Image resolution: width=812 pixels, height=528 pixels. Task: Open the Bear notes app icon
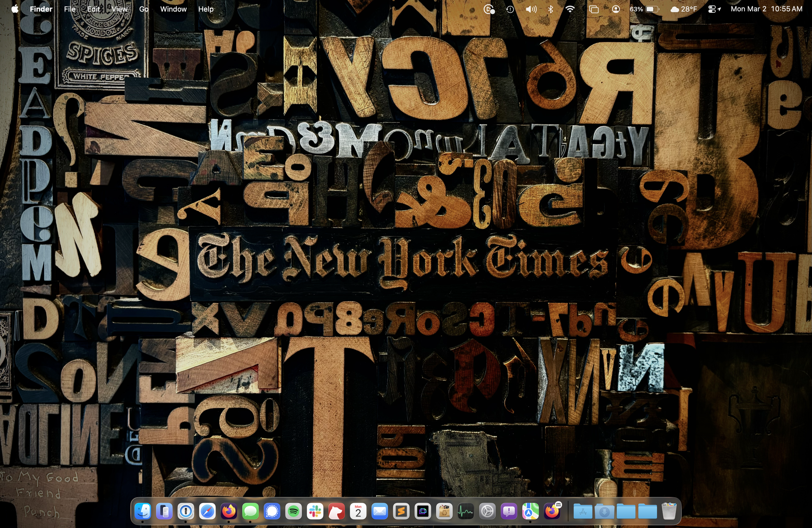pos(336,511)
